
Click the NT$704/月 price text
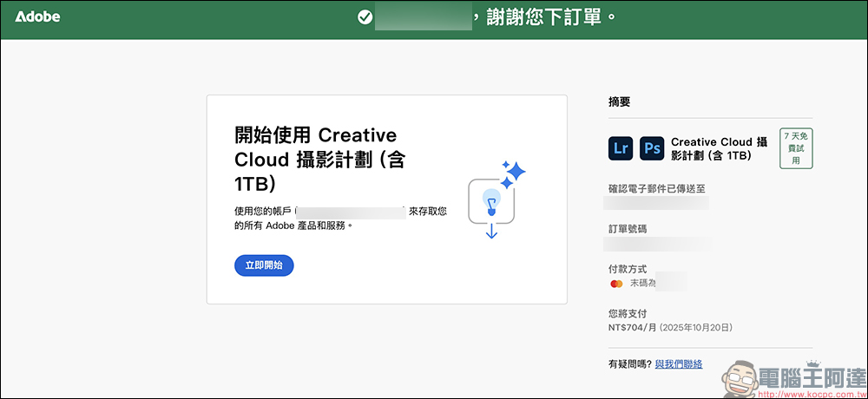634,327
